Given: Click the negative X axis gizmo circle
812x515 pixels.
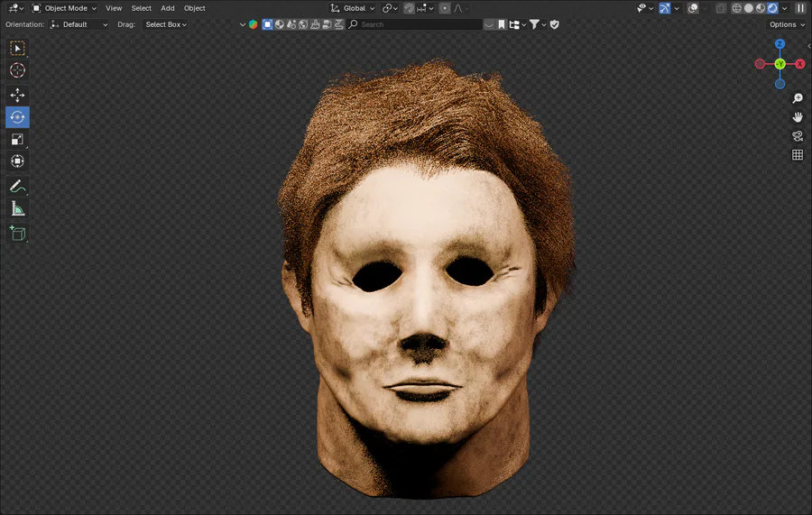Looking at the screenshot, I should (x=760, y=64).
